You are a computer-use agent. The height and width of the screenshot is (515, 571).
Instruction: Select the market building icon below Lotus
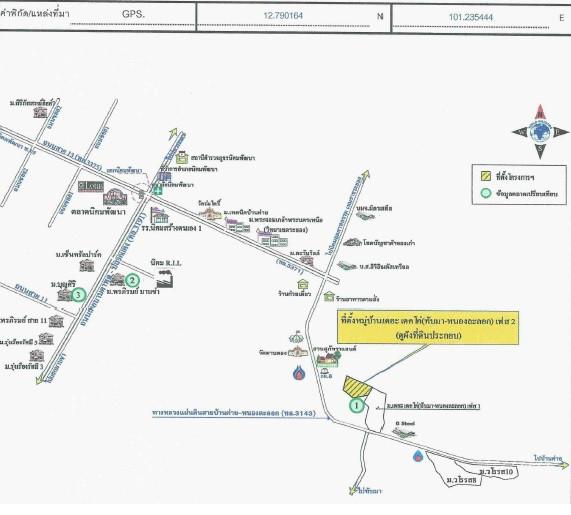[x=115, y=197]
